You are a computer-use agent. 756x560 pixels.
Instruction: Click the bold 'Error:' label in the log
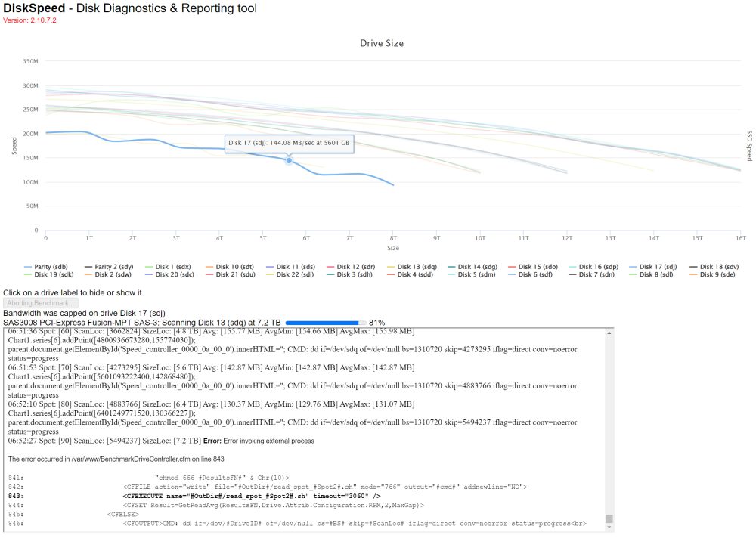pyautogui.click(x=212, y=441)
